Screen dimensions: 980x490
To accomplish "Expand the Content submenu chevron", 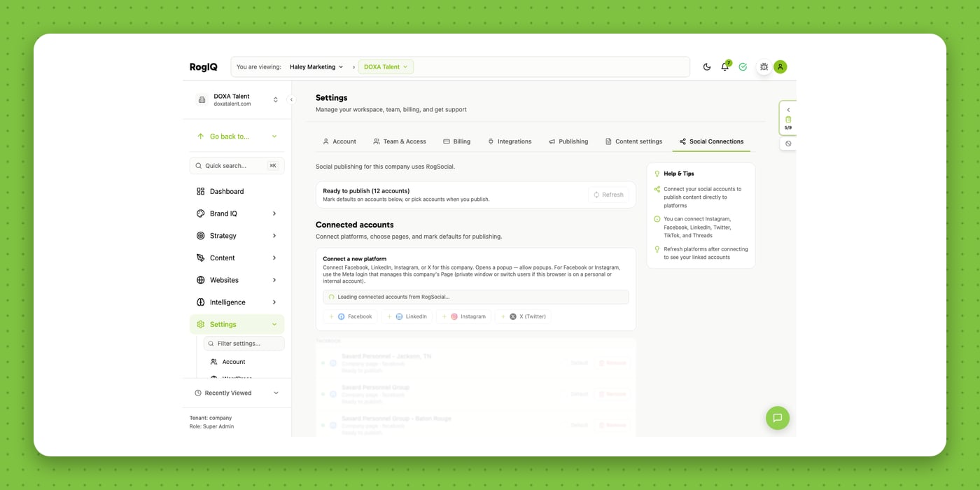I will coord(274,258).
